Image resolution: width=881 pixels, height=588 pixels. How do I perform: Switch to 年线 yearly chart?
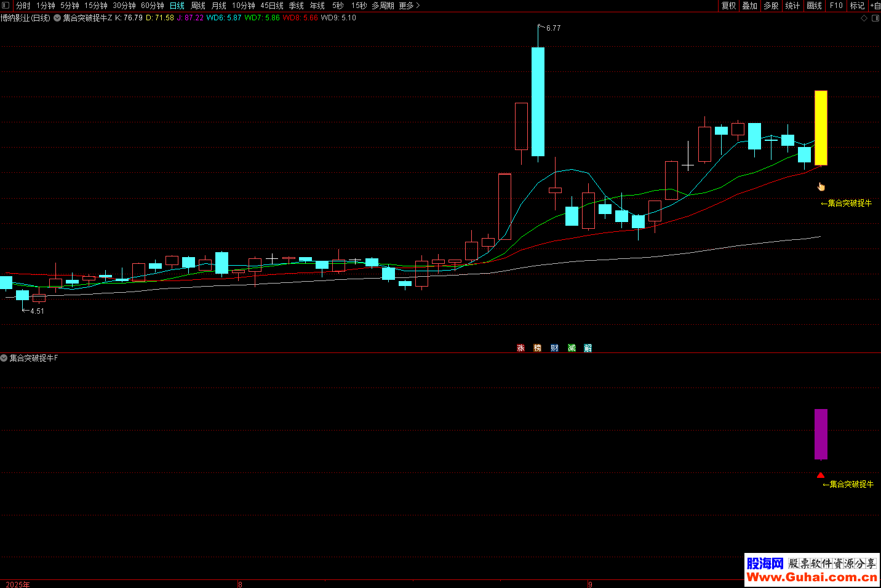click(x=317, y=6)
